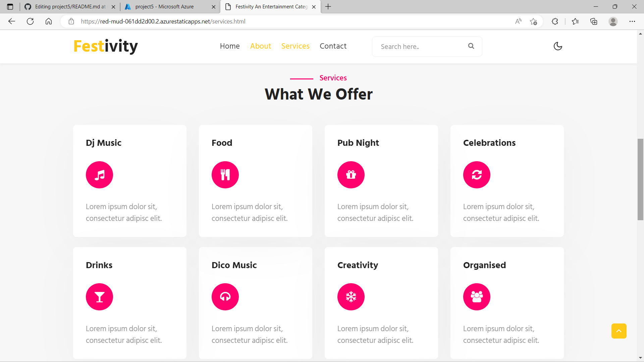The width and height of the screenshot is (644, 362).
Task: Click the Creativity snowflake icon
Action: [351, 297]
